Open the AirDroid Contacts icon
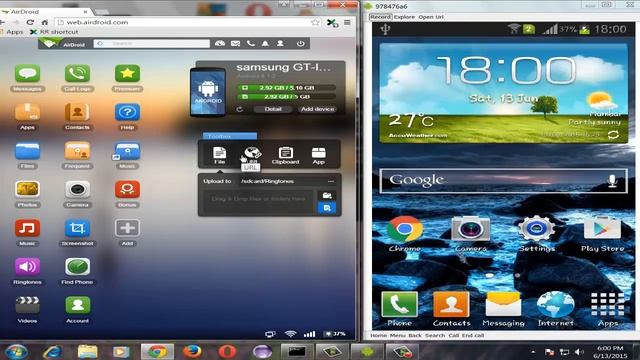 pyautogui.click(x=77, y=112)
